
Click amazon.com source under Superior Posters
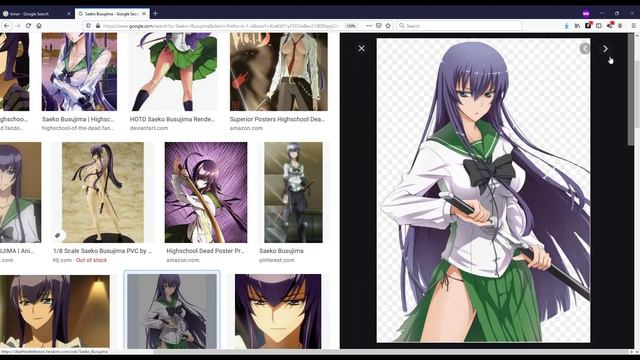click(x=246, y=128)
